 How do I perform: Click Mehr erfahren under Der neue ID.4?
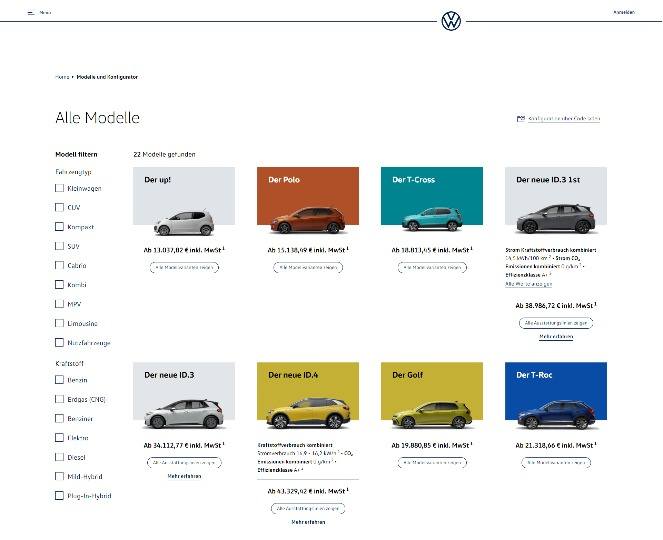308,522
